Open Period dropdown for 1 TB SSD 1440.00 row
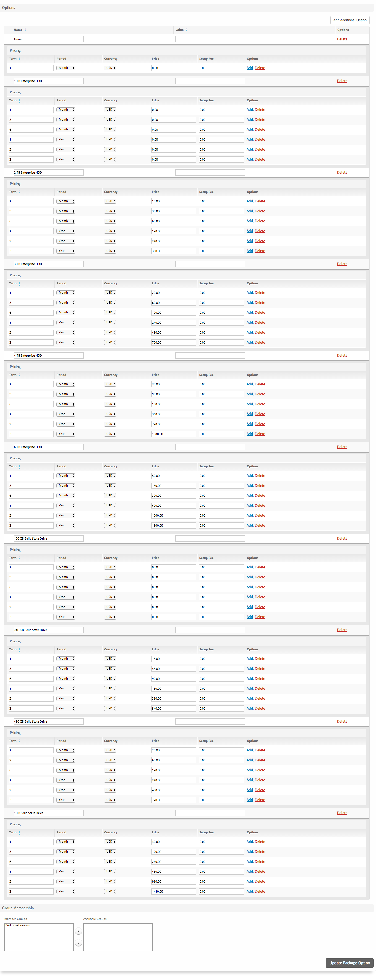Viewport: 379px width, 980px height. (66, 892)
